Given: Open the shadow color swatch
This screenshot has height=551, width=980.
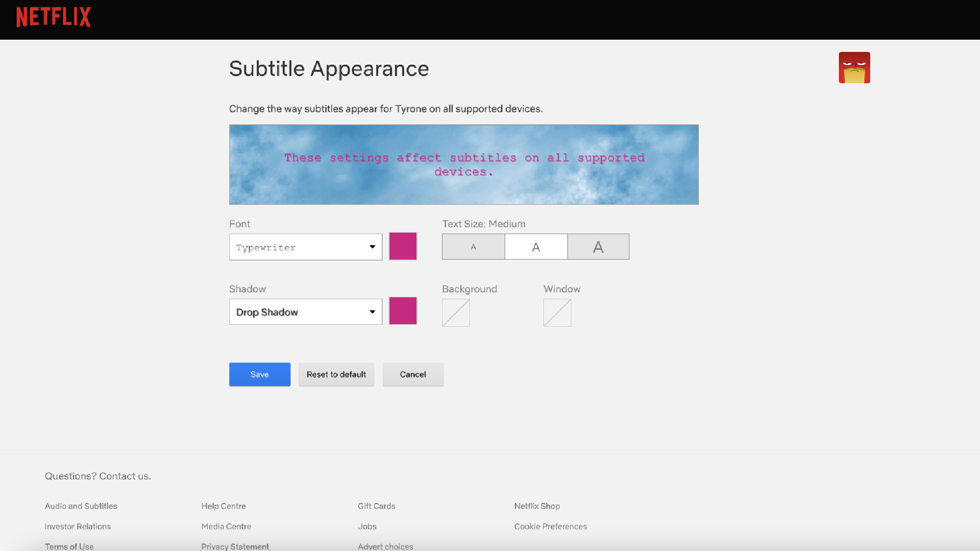Looking at the screenshot, I should [403, 311].
